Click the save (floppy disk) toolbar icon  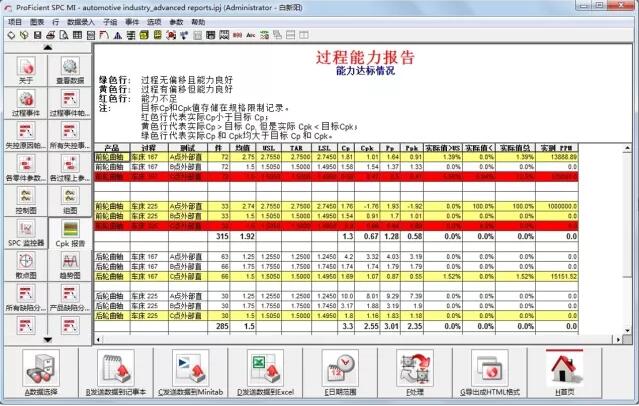[37, 35]
